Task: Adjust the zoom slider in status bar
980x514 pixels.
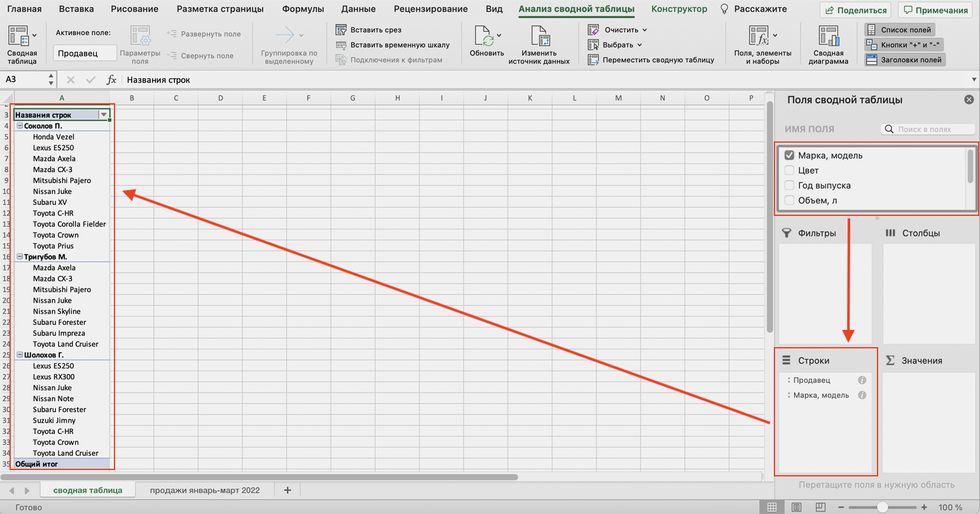Action: (882, 508)
